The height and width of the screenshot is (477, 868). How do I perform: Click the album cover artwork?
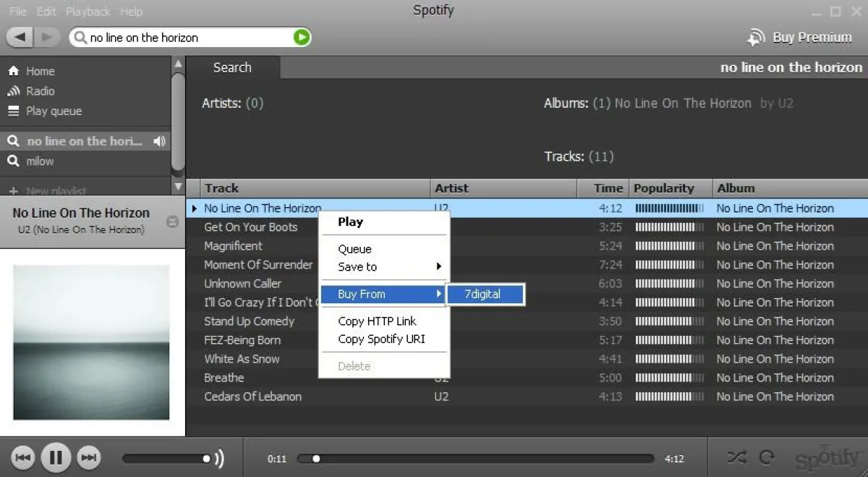pyautogui.click(x=91, y=342)
